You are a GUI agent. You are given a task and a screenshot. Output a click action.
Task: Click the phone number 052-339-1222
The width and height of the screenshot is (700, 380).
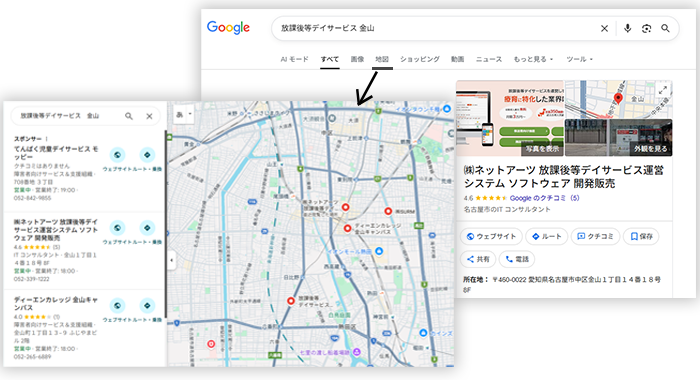31,279
